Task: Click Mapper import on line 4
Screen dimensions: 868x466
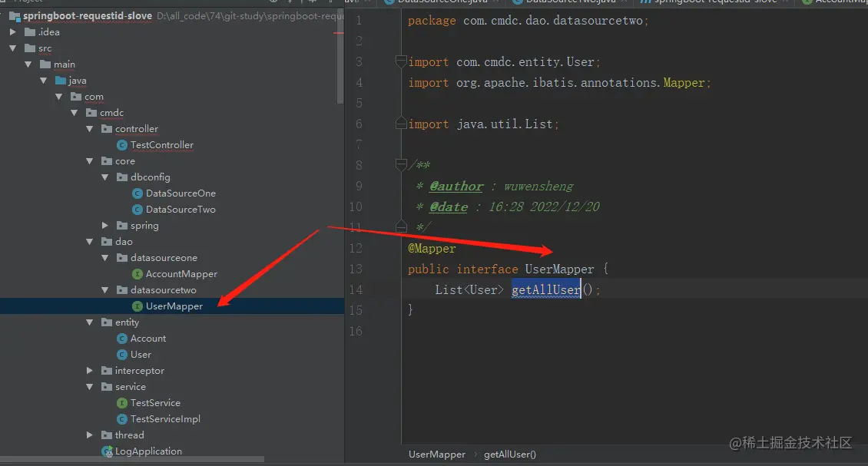Action: pos(684,82)
